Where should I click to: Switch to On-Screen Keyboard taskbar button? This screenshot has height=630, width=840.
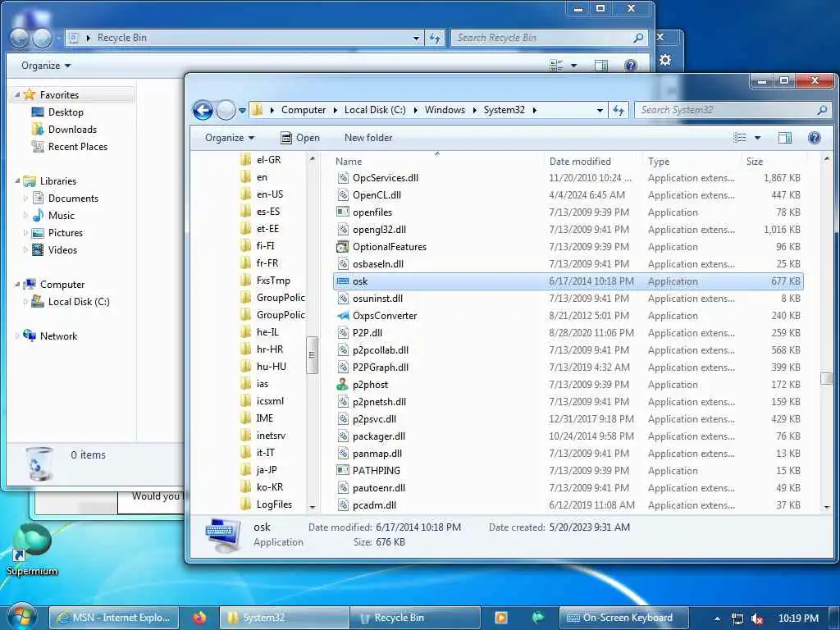coord(623,618)
